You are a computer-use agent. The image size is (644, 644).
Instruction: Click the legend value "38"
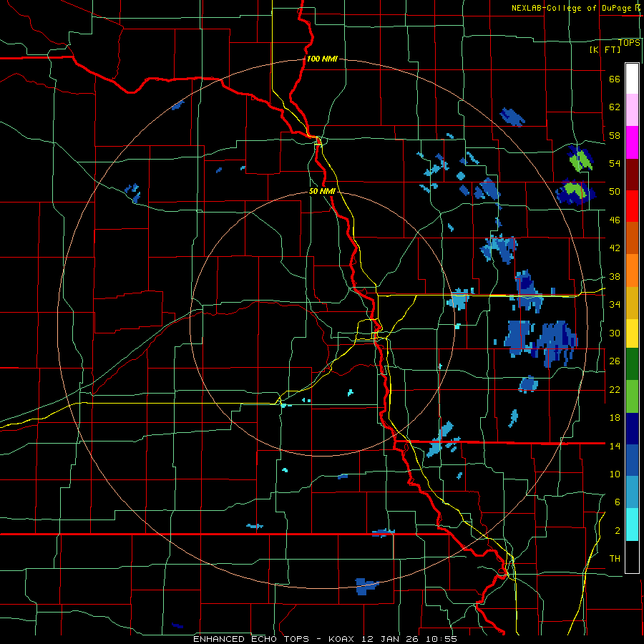coord(615,277)
